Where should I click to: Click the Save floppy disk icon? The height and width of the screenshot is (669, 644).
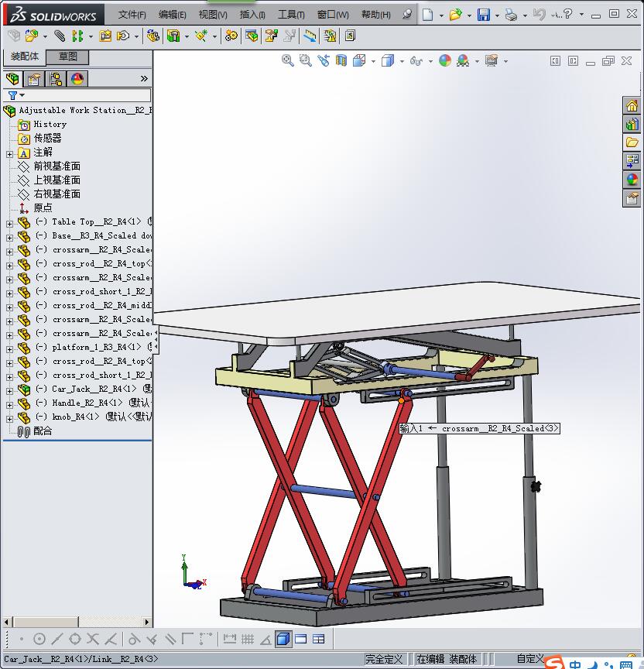484,15
